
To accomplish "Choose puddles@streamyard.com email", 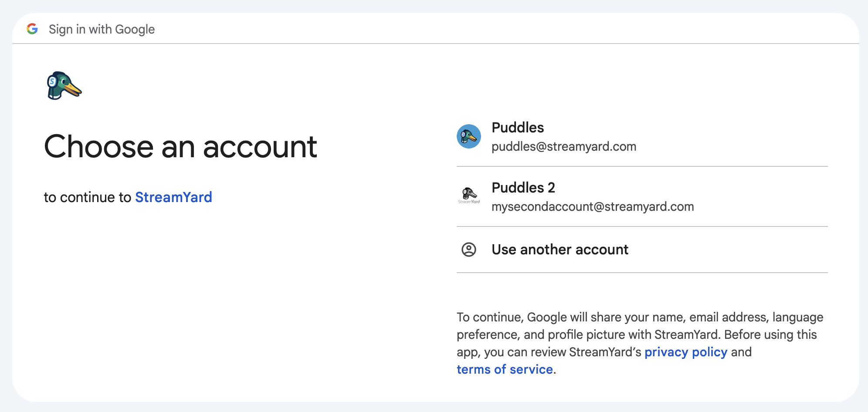I will (x=564, y=147).
